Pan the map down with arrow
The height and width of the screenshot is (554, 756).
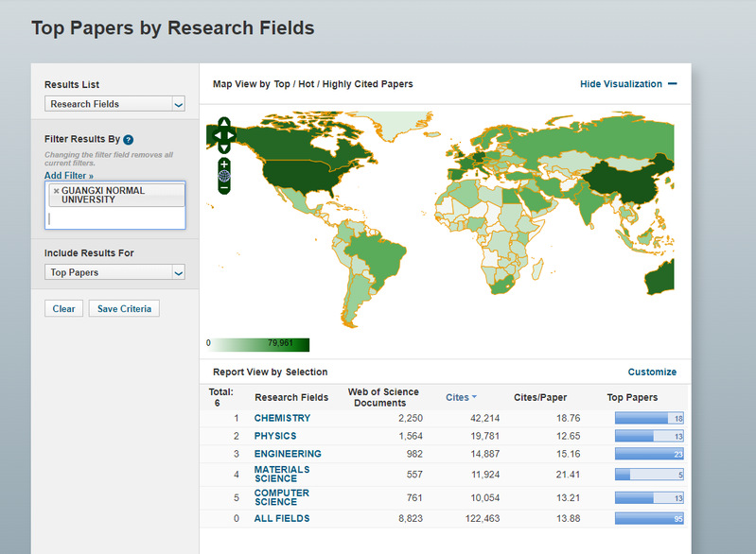coord(224,147)
